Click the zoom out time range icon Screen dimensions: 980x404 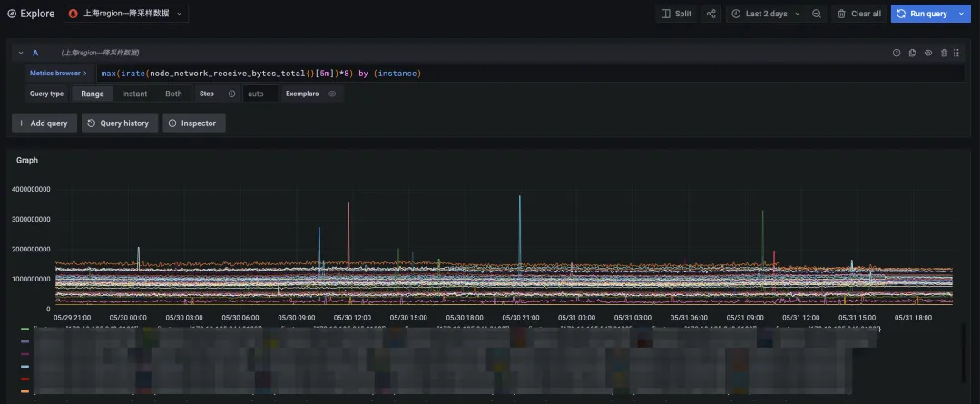(x=817, y=14)
